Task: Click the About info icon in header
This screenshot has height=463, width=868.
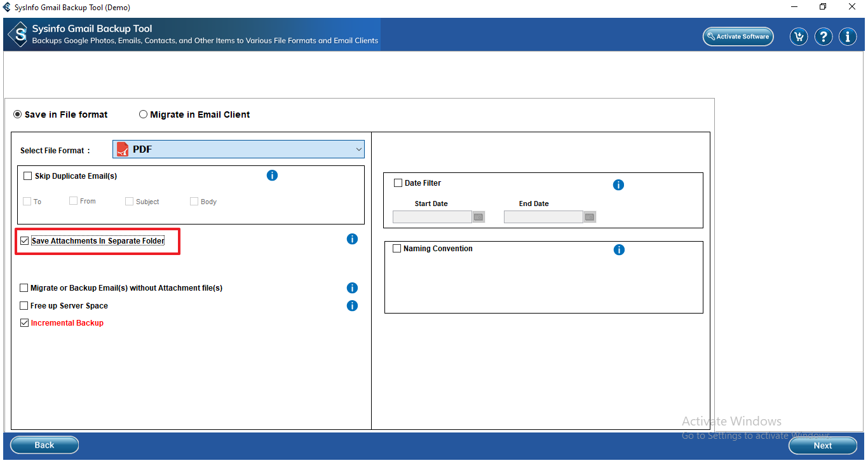Action: pos(848,37)
